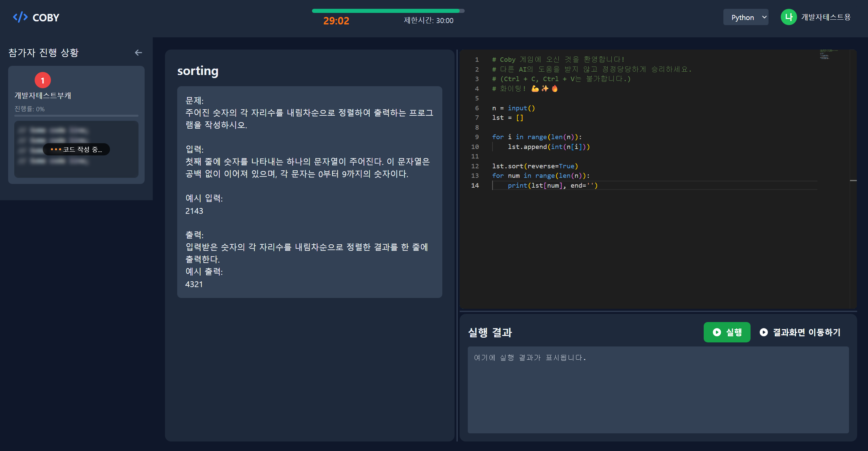Viewport: 868px width, 451px height.
Task: Click line 14 in the code editor
Action: [553, 185]
